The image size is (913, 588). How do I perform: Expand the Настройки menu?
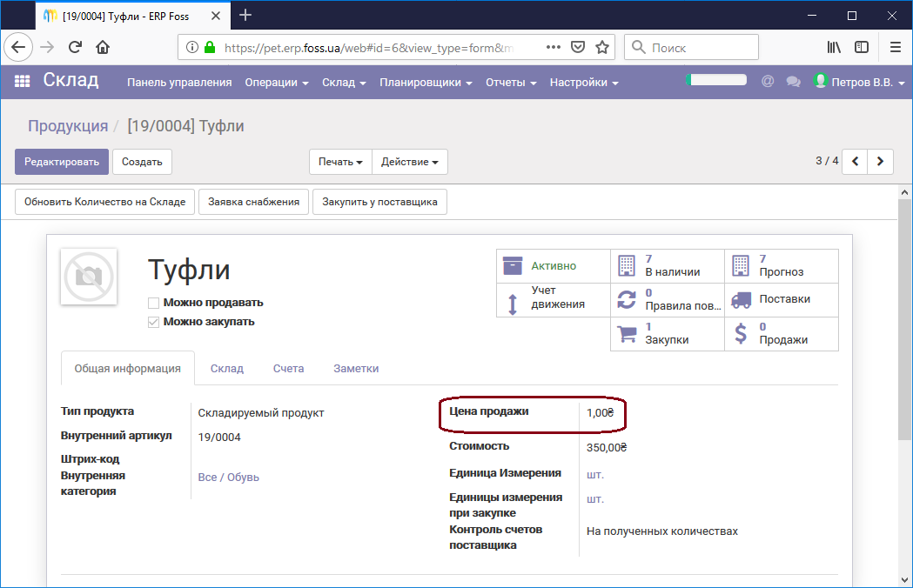pyautogui.click(x=584, y=83)
